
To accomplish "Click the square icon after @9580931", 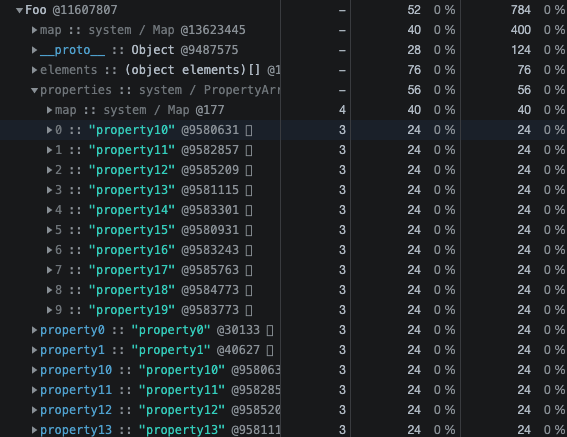I will coord(249,230).
